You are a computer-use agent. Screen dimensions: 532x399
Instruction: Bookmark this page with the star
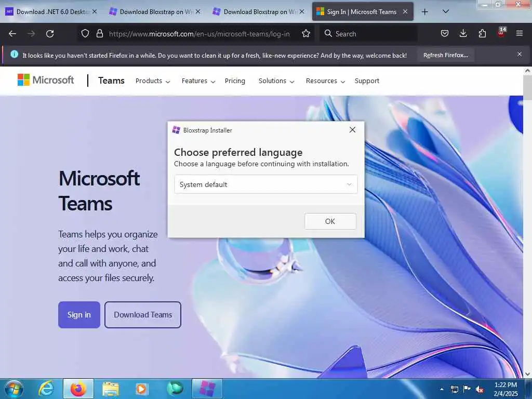(306, 34)
